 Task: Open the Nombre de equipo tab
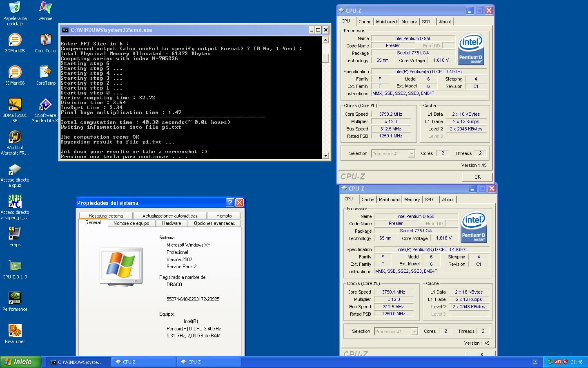131,223
